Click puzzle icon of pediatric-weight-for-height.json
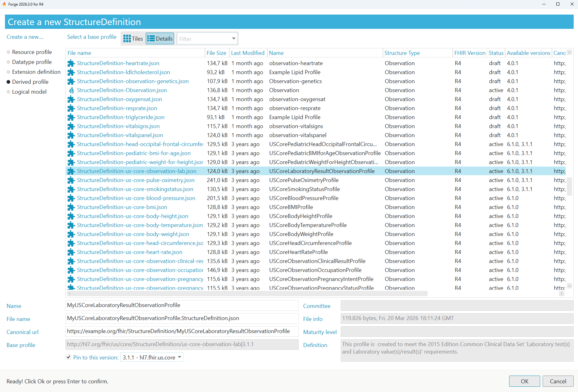578x392 pixels. pos(71,162)
